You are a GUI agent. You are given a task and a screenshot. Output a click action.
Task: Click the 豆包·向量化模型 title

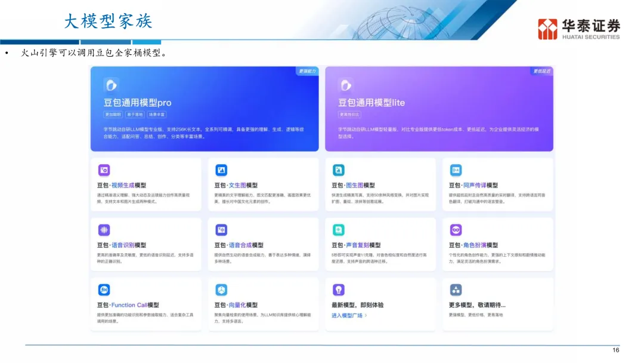(x=236, y=305)
